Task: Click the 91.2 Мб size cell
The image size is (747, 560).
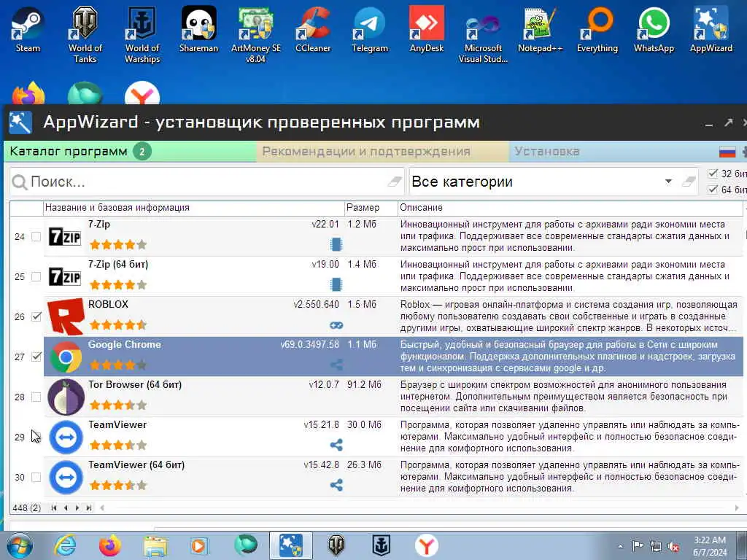Action: tap(364, 384)
